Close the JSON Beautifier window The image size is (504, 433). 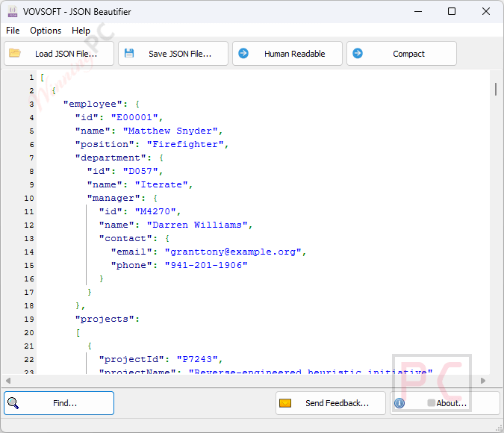[485, 12]
